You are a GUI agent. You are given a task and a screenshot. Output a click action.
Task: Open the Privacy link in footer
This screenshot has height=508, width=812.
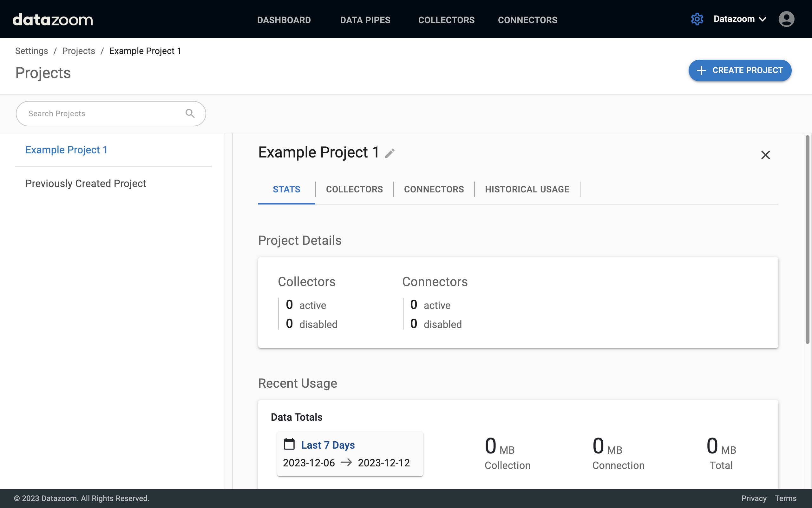pyautogui.click(x=754, y=498)
